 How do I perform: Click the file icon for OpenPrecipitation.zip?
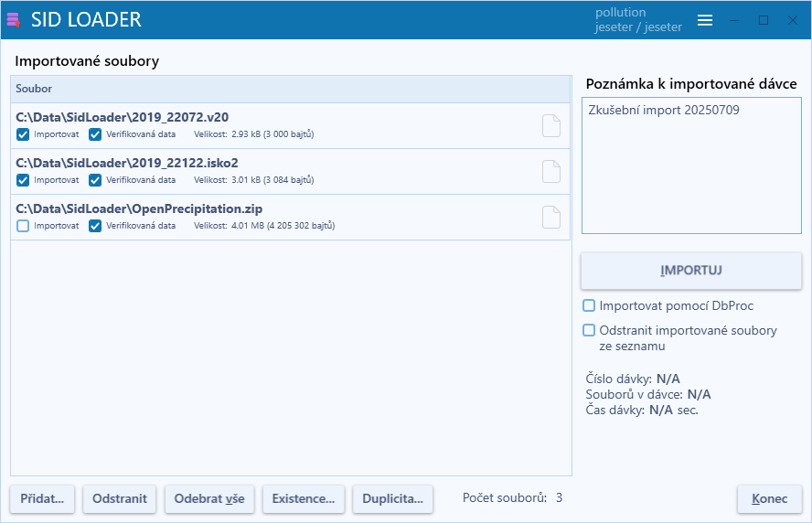[x=550, y=217]
